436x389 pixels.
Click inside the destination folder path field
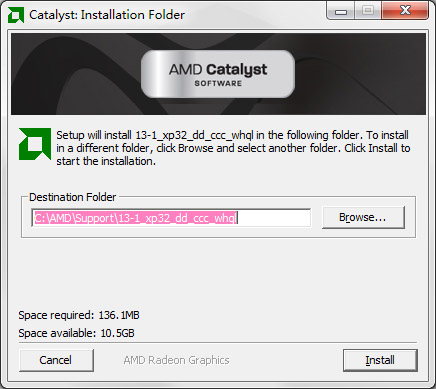[x=171, y=218]
